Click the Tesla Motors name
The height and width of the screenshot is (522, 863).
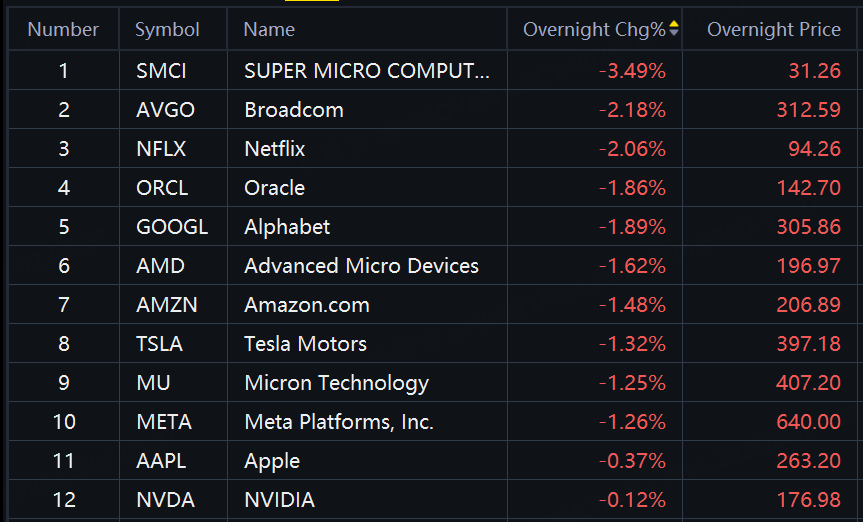point(305,344)
